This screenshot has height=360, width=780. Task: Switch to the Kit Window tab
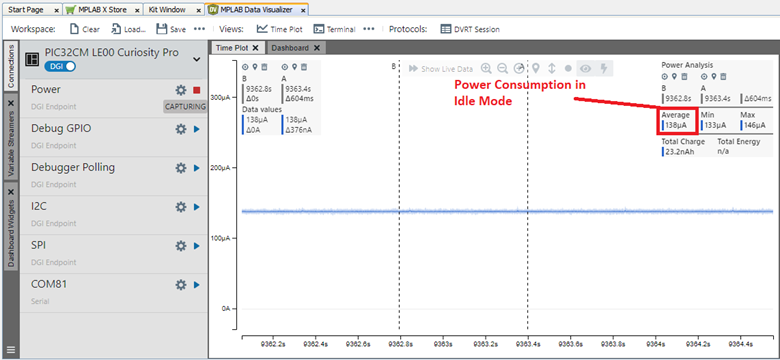[x=168, y=9]
